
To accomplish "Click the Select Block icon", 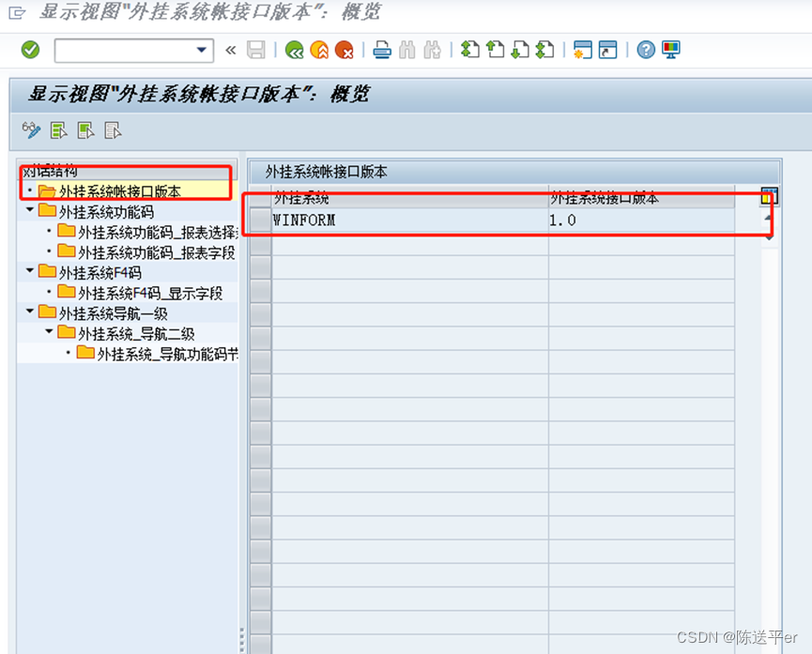I will pyautogui.click(x=85, y=130).
